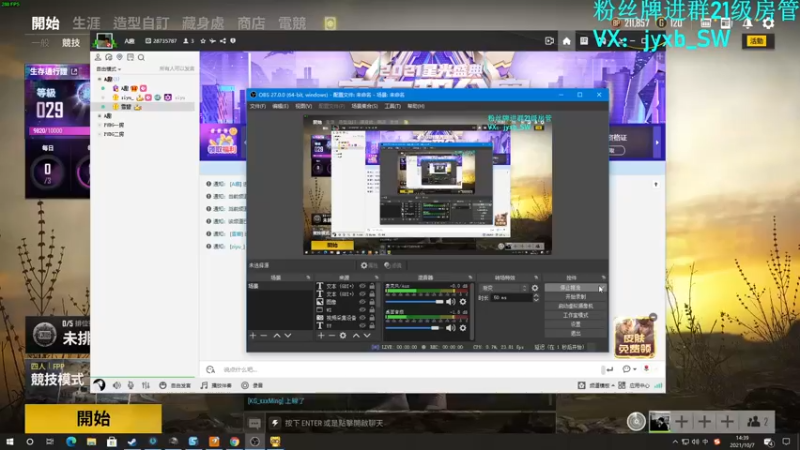Image resolution: width=800 pixels, height=450 pixels.
Task: Hide the second text (GDI+) source
Action: pos(362,294)
